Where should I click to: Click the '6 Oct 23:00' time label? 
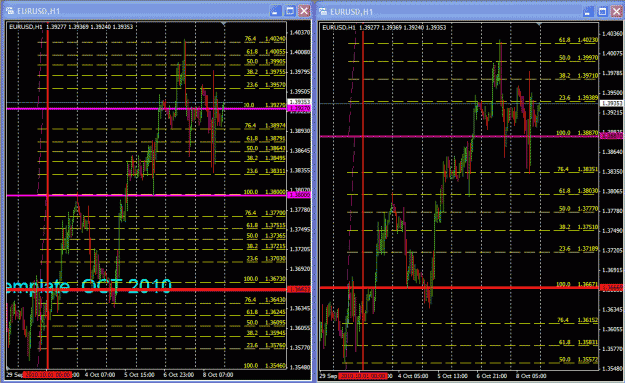(x=179, y=375)
